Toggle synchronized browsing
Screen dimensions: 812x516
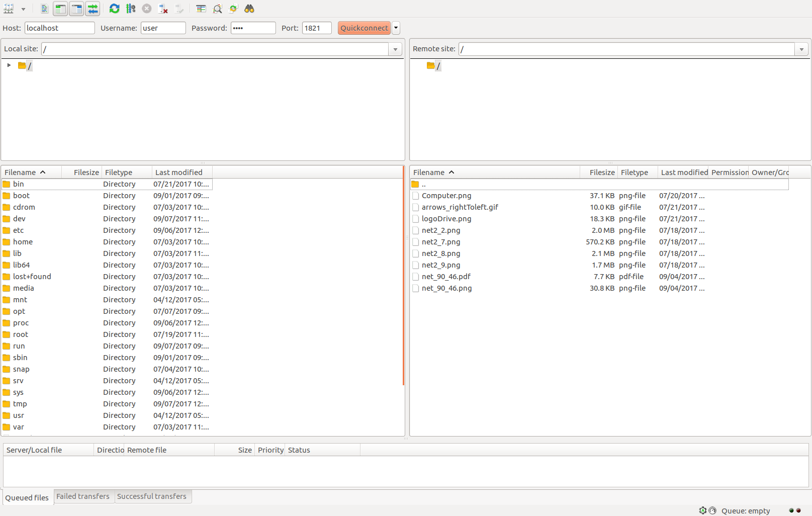233,9
